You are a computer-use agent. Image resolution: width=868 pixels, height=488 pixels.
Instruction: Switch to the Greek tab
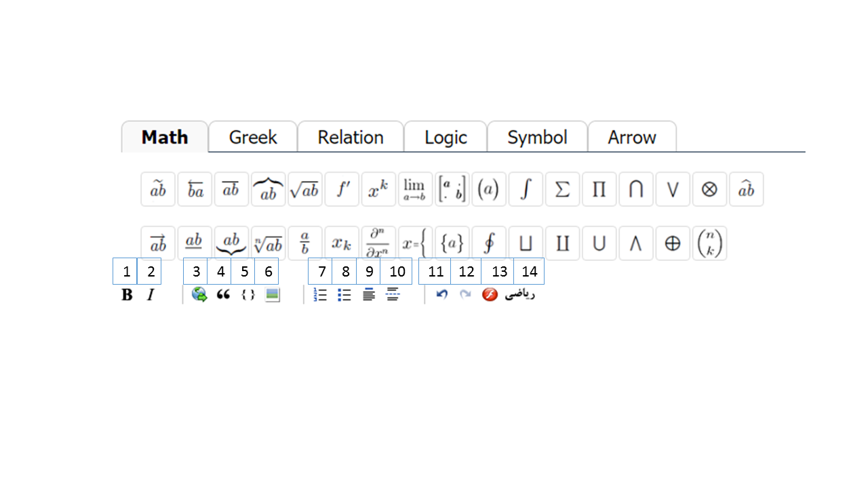tap(252, 137)
